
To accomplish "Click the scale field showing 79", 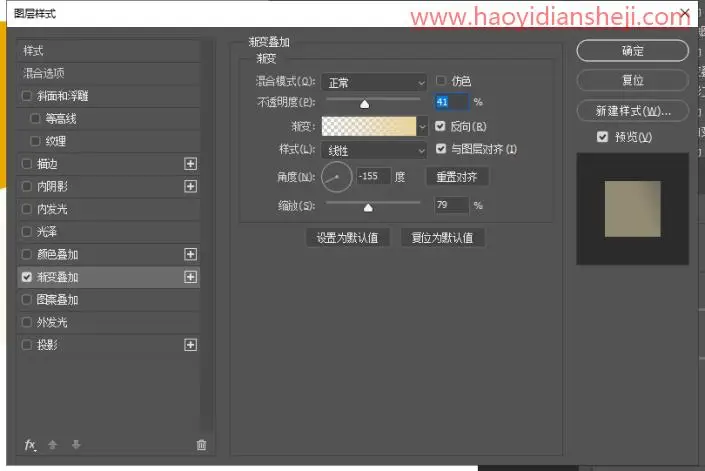I will (451, 205).
